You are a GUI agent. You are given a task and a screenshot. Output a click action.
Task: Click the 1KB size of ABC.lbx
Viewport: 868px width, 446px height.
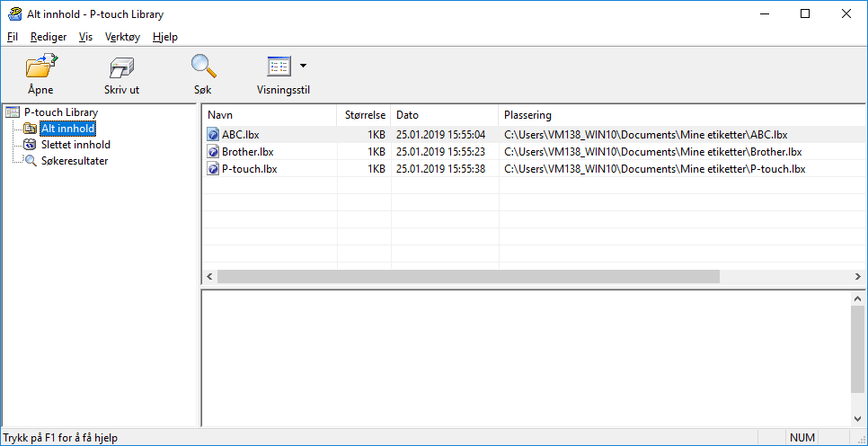point(376,135)
